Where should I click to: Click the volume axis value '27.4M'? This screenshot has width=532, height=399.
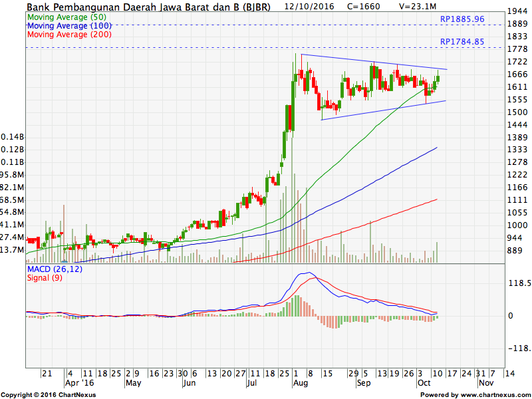[12, 237]
